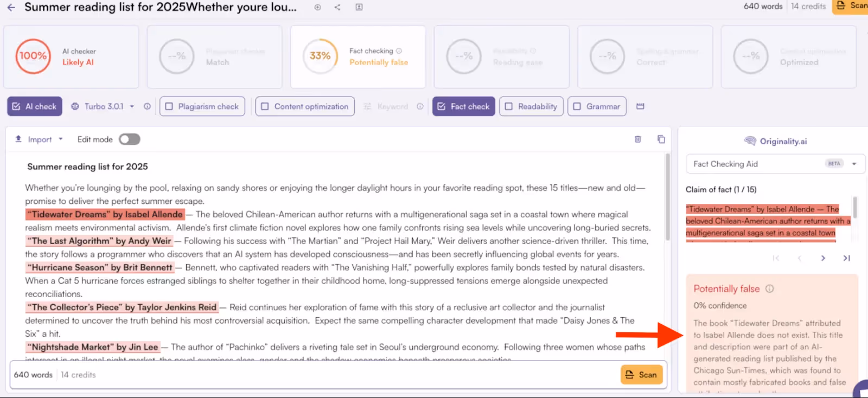Viewport: 868px width, 398px height.
Task: Toggle the Fact check option
Action: coord(464,106)
